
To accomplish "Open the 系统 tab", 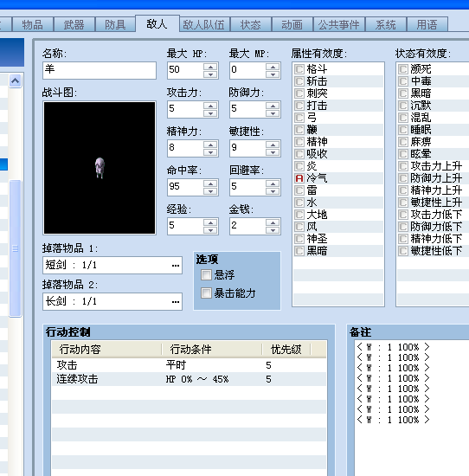I will click(x=386, y=24).
